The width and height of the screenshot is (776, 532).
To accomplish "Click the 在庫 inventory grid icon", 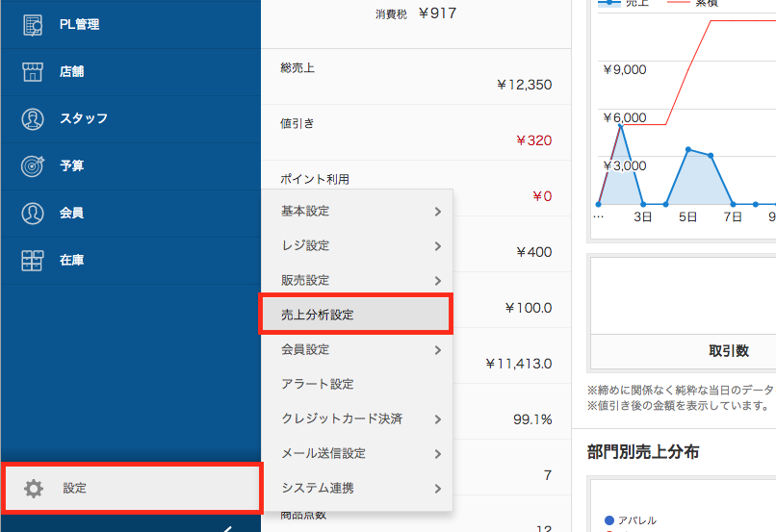I will [x=33, y=260].
